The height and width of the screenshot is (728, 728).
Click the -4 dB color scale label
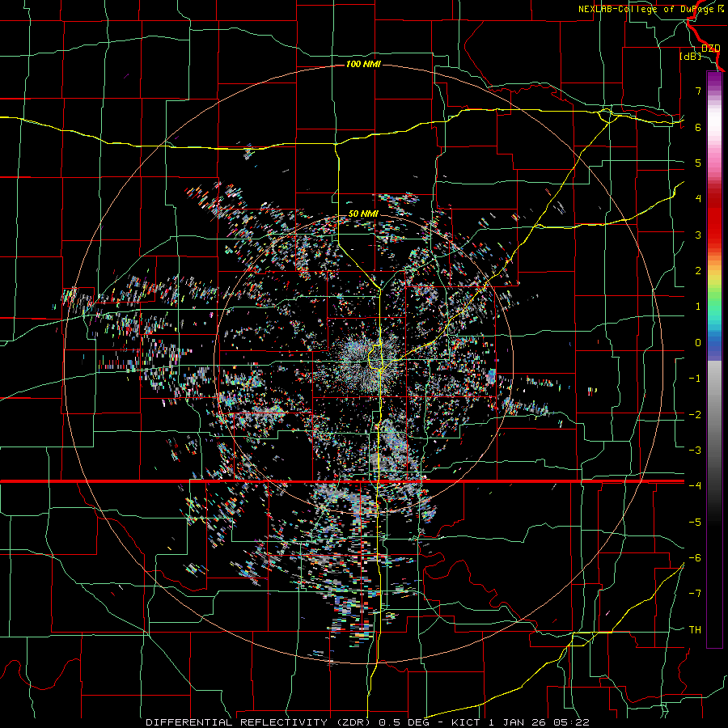695,486
